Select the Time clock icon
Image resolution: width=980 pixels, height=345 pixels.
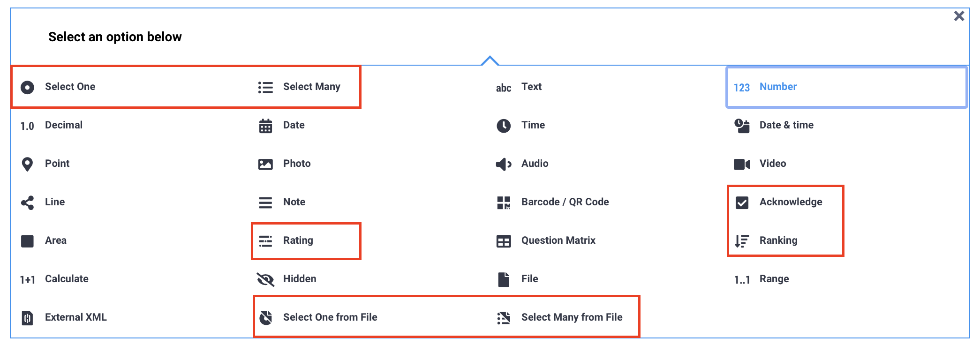[x=503, y=125]
